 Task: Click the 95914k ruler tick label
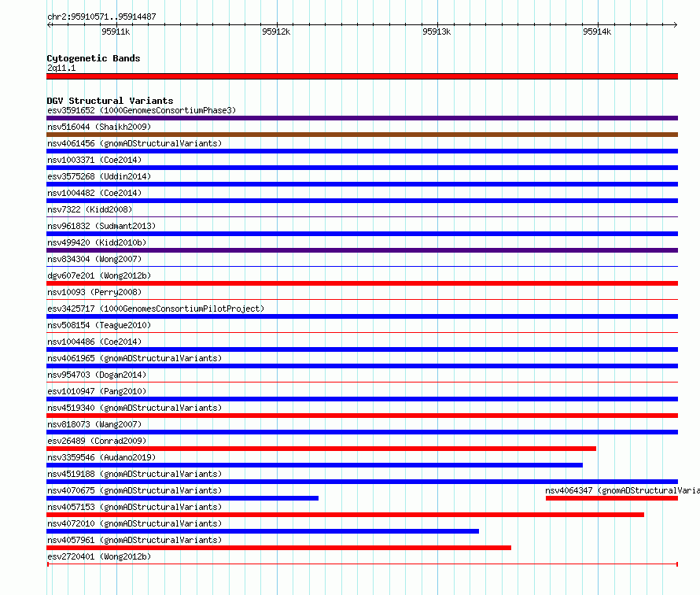point(597,31)
